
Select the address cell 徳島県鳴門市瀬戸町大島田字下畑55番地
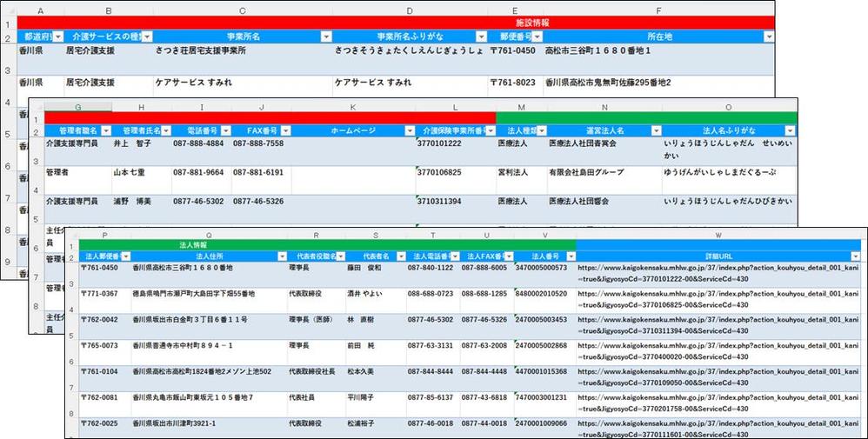(210, 299)
